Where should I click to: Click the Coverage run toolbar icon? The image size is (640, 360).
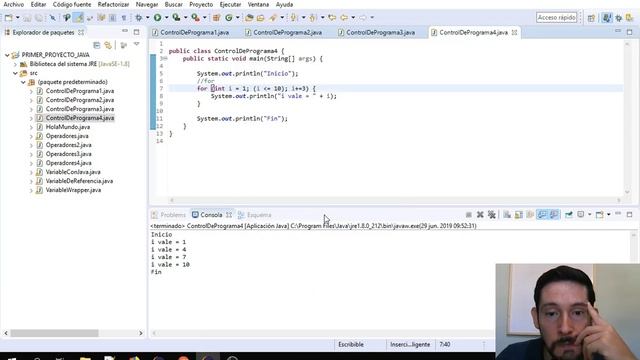coord(176,18)
